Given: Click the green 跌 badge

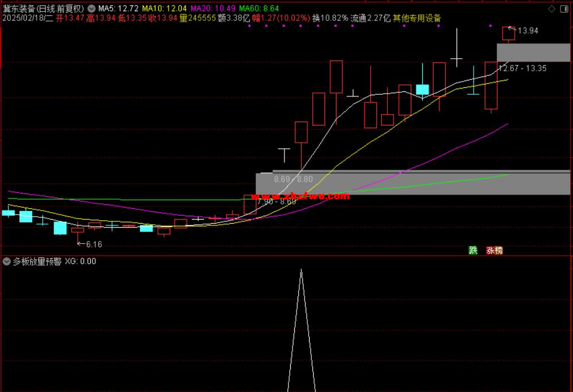Looking at the screenshot, I should click(x=473, y=250).
